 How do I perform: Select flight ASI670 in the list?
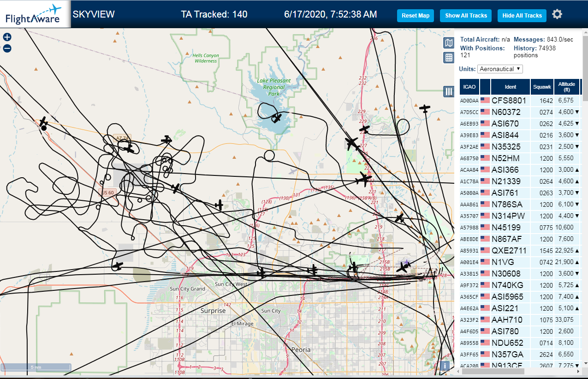(505, 123)
